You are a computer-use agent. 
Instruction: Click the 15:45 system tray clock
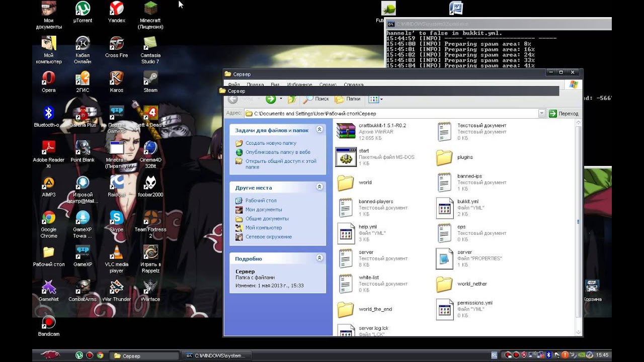pyautogui.click(x=602, y=355)
